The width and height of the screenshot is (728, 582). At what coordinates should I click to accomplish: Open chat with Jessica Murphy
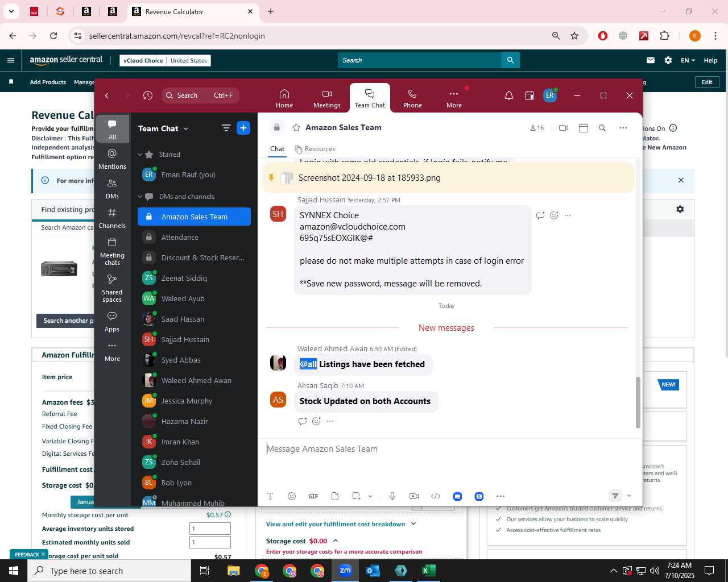(x=194, y=401)
